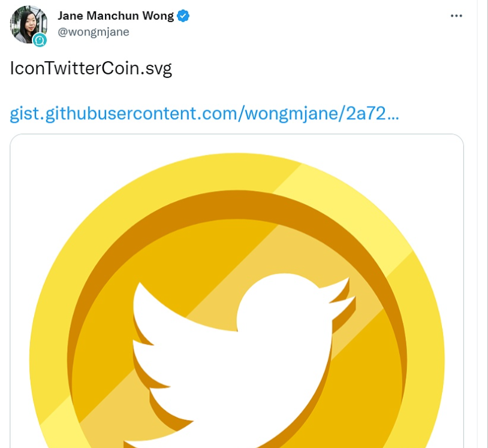The width and height of the screenshot is (488, 448).
Task: Click Jane Manchun Wong's profile avatar photo
Action: [x=28, y=23]
